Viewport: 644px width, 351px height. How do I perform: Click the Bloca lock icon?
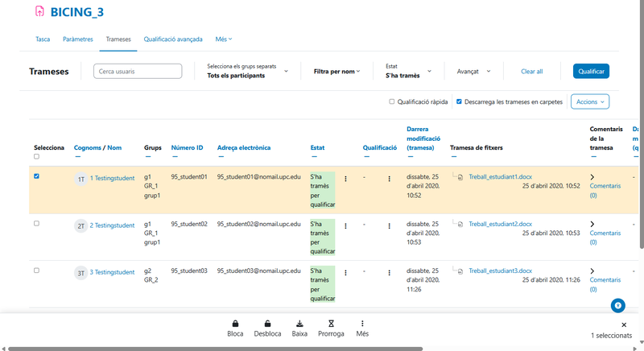pyautogui.click(x=235, y=323)
